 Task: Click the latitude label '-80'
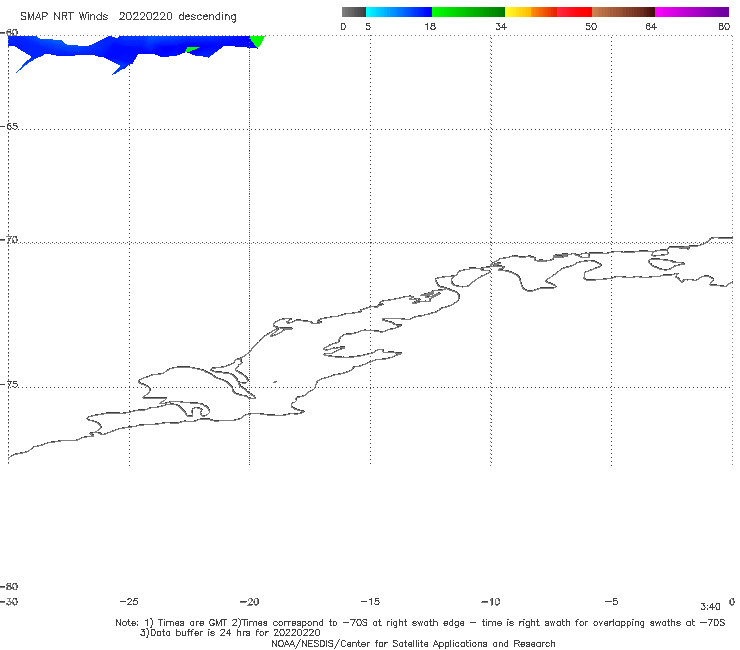coord(9,587)
